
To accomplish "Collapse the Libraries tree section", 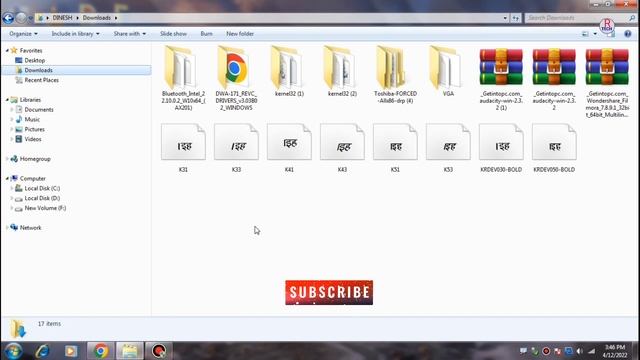I will (7, 100).
